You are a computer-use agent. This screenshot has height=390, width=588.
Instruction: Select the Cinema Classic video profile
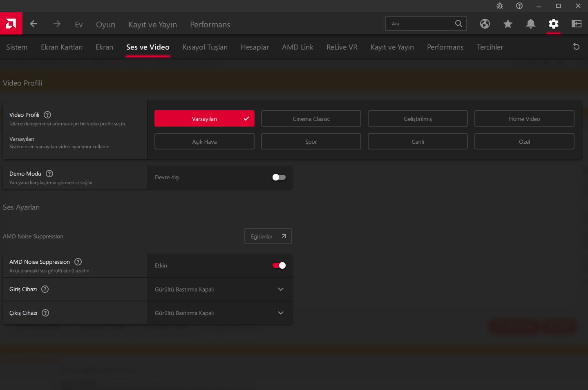click(311, 119)
